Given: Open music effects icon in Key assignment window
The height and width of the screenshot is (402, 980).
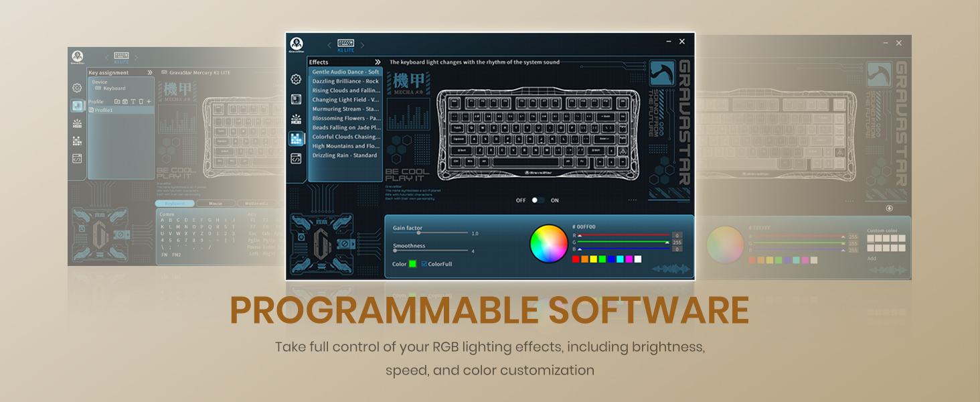Looking at the screenshot, I should coord(77,141).
